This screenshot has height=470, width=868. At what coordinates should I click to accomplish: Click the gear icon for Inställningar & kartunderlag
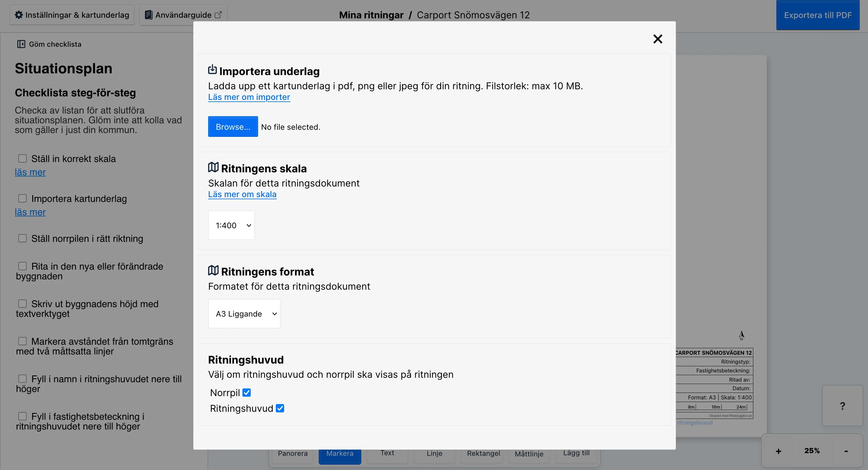19,15
